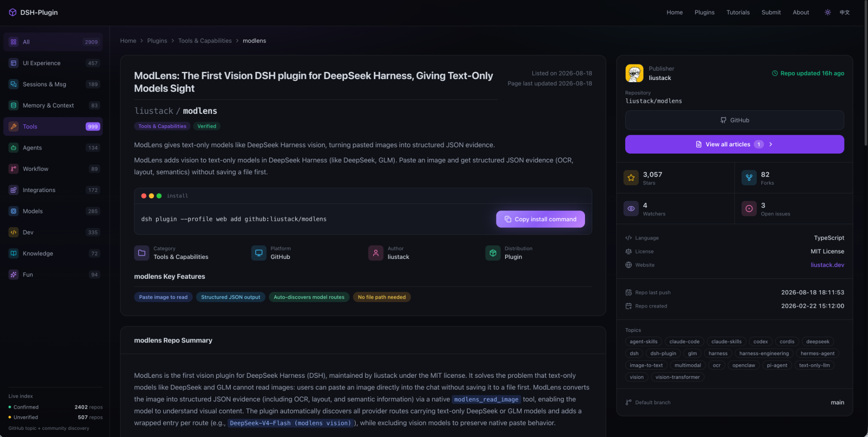
Task: Click the Repo last push calendar icon
Action: [628, 292]
